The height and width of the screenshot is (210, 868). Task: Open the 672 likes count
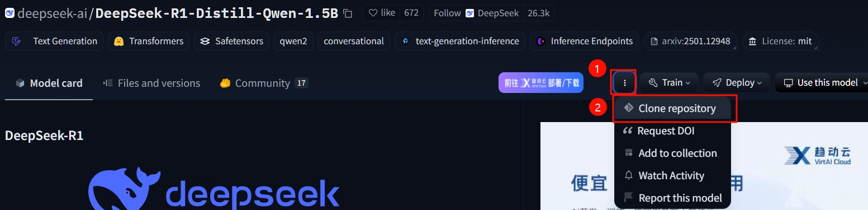(x=411, y=13)
